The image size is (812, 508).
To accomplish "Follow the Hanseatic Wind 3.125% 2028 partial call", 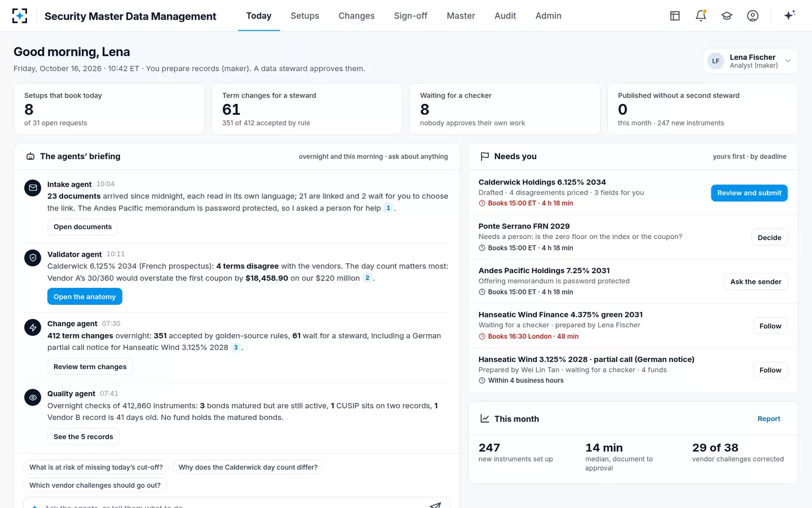I will (x=770, y=370).
